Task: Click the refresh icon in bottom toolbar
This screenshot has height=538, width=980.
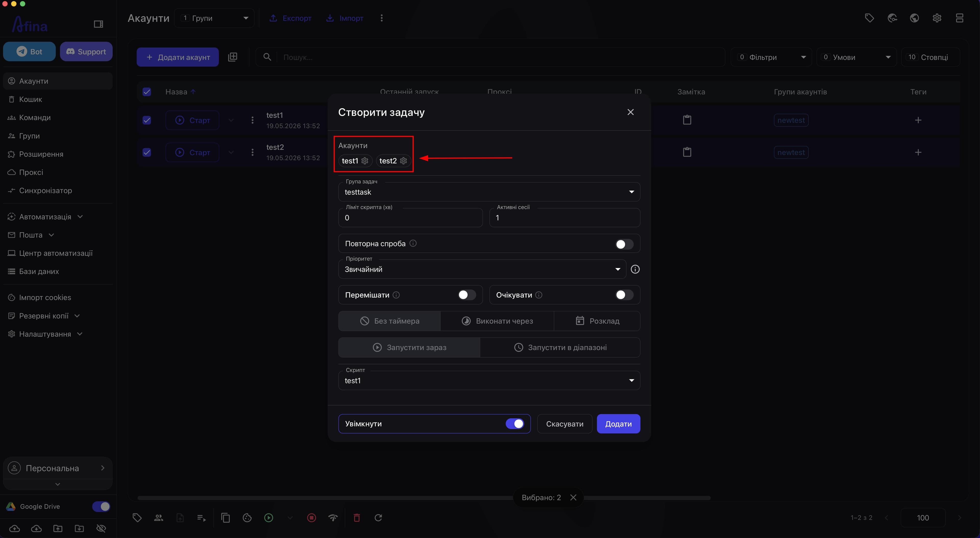Action: (378, 518)
